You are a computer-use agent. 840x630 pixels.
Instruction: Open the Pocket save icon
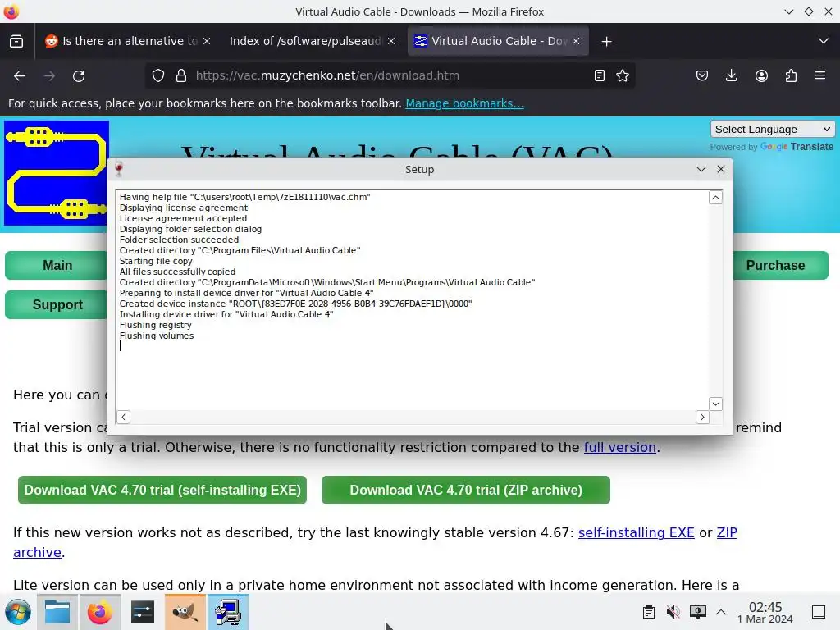[x=702, y=75]
